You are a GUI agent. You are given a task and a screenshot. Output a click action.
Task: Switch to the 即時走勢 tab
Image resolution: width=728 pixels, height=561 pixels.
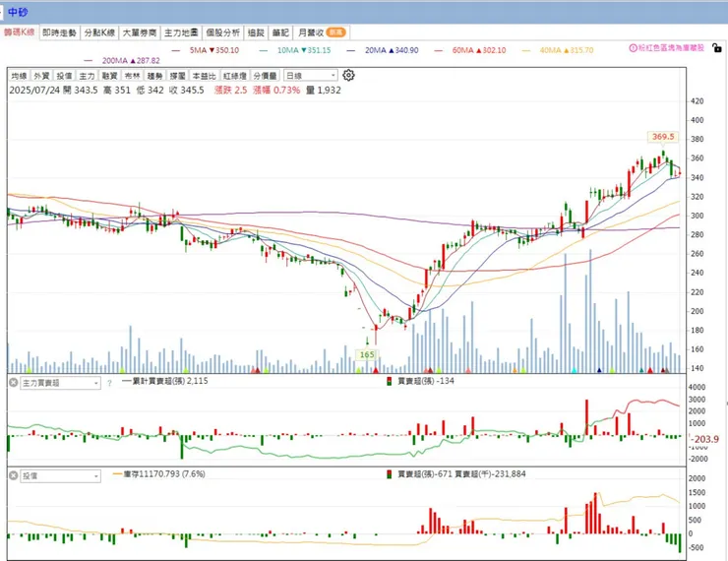59,32
